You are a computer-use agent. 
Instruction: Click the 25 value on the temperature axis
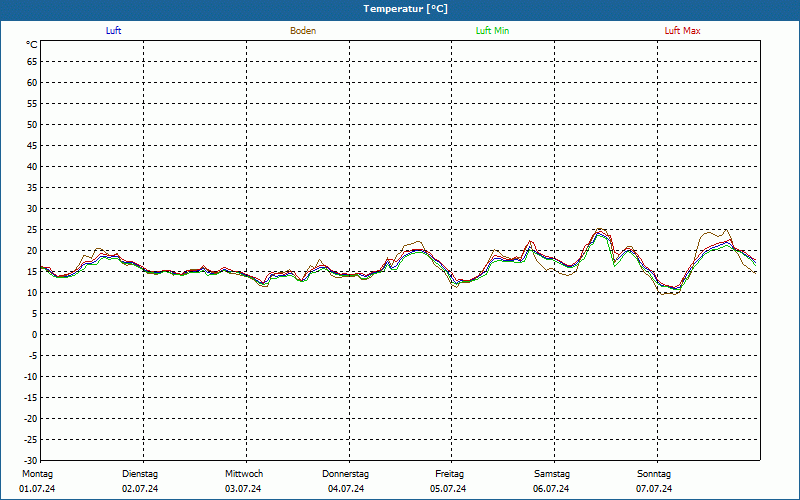click(x=32, y=230)
